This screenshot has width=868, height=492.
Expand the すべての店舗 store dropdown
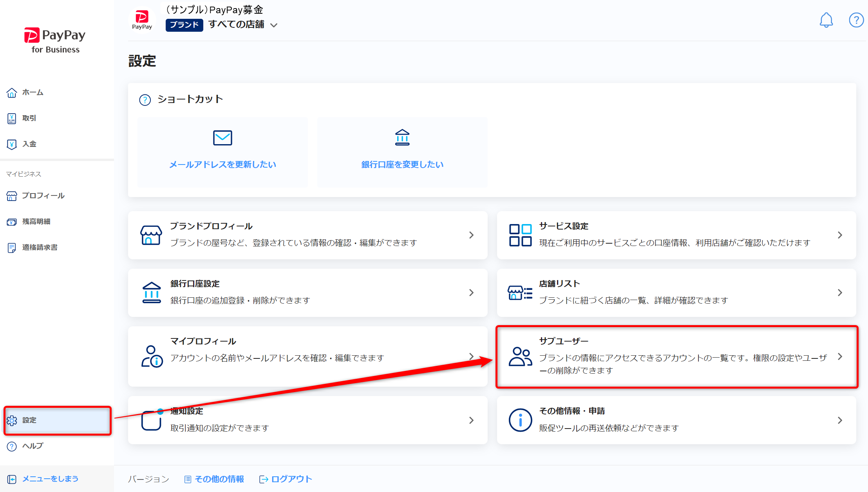tap(274, 25)
